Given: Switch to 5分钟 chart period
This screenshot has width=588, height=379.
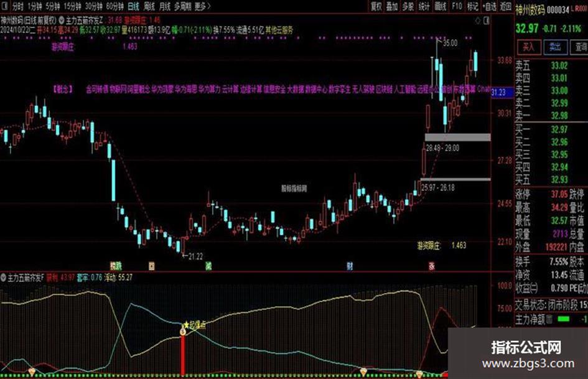Looking at the screenshot, I should coord(53,6).
